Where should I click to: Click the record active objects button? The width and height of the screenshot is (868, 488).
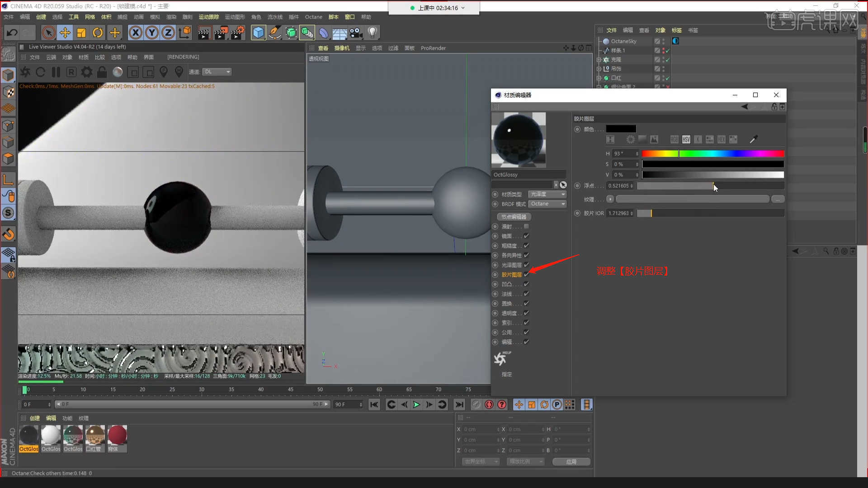click(489, 405)
